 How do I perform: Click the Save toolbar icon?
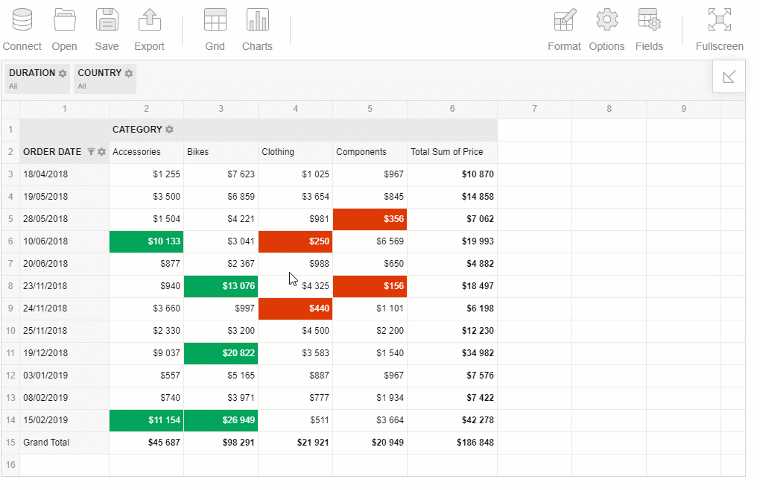click(107, 20)
